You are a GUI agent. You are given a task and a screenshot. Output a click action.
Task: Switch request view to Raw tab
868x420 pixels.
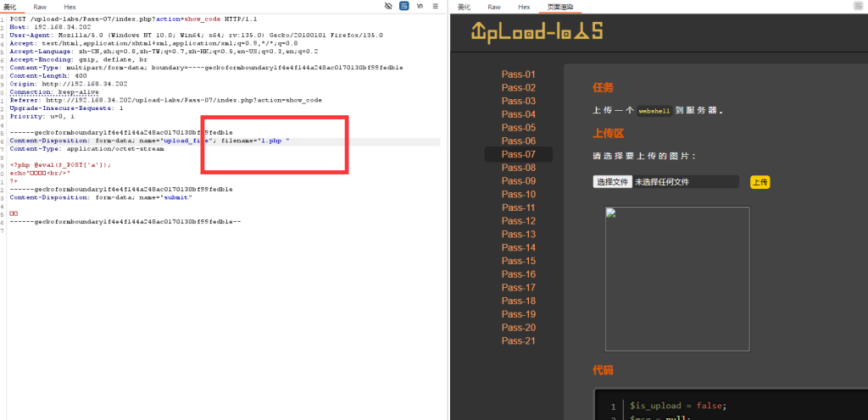pyautogui.click(x=40, y=7)
